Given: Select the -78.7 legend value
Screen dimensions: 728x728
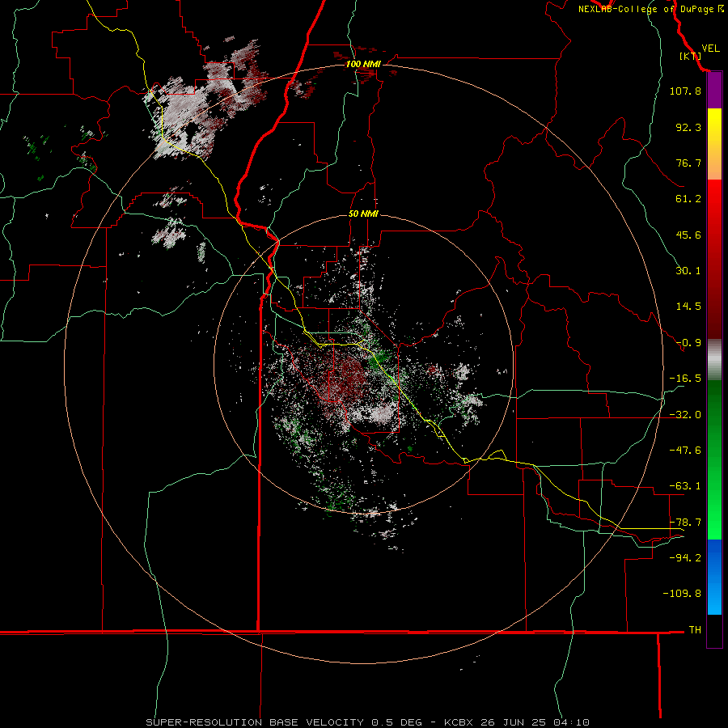Looking at the screenshot, I should [x=685, y=523].
